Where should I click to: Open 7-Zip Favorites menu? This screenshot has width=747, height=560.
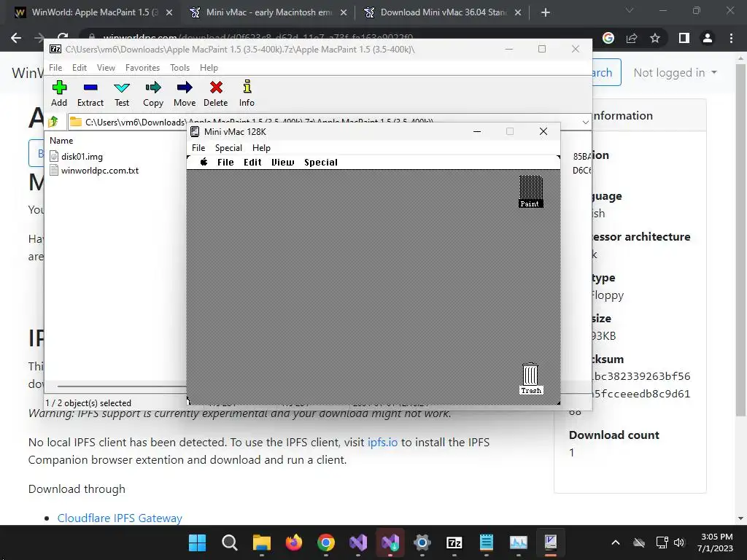[142, 68]
